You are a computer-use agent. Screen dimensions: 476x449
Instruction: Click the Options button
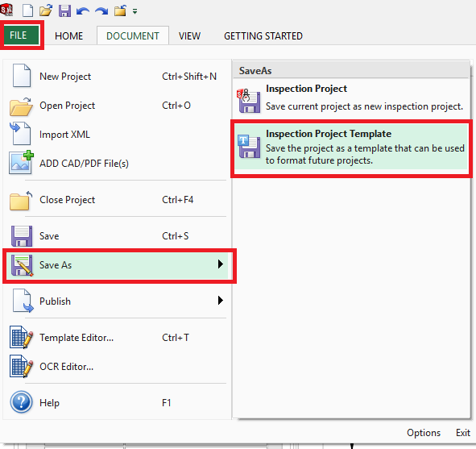424,432
